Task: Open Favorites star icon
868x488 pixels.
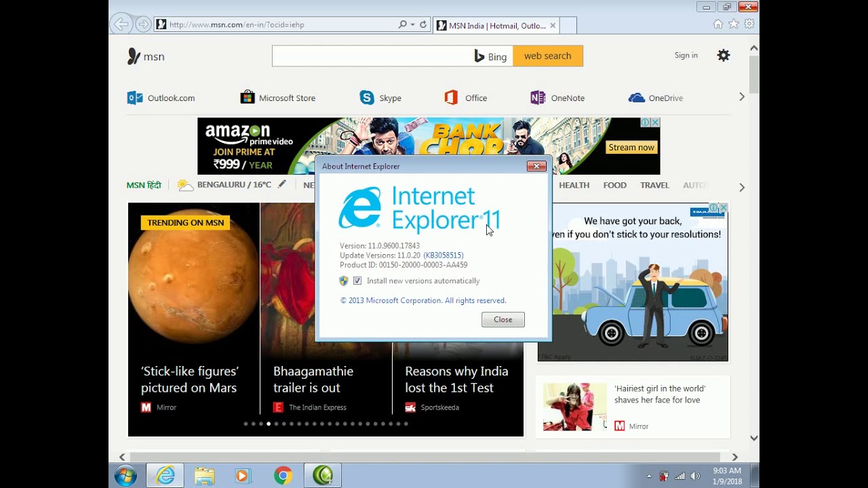Action: click(x=734, y=24)
